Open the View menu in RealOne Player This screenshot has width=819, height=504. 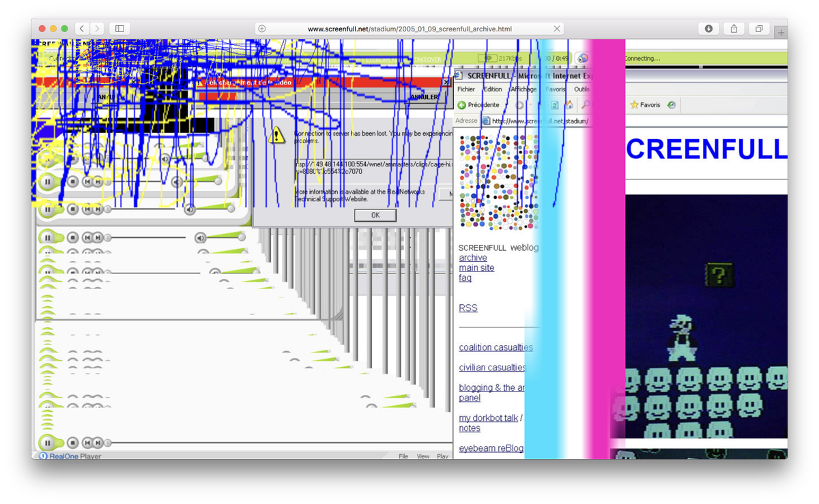(x=423, y=456)
